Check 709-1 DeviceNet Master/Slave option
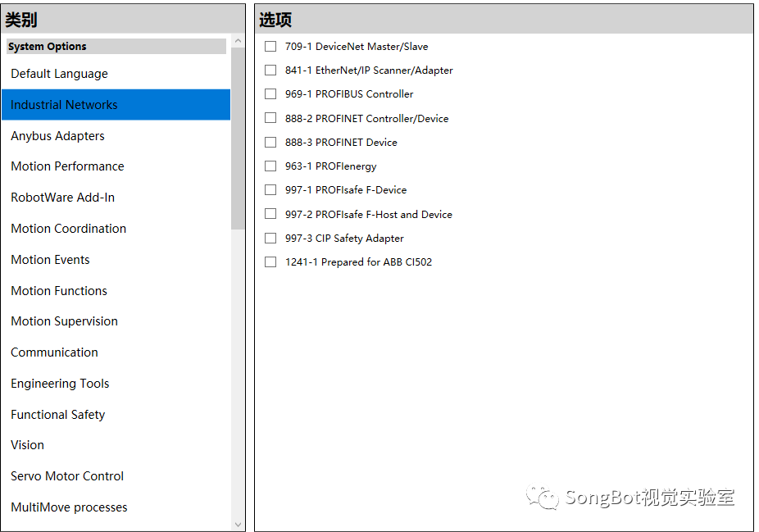This screenshot has height=532, width=759. 270,47
